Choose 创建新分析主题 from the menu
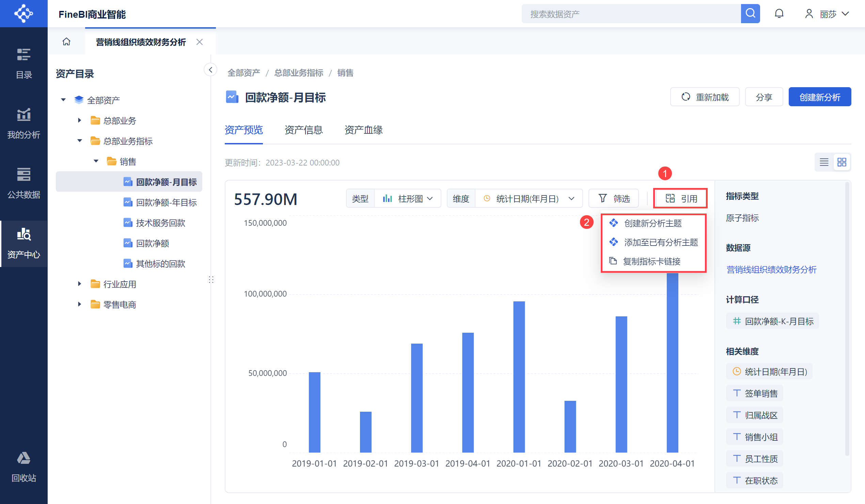The height and width of the screenshot is (504, 865). coord(654,223)
